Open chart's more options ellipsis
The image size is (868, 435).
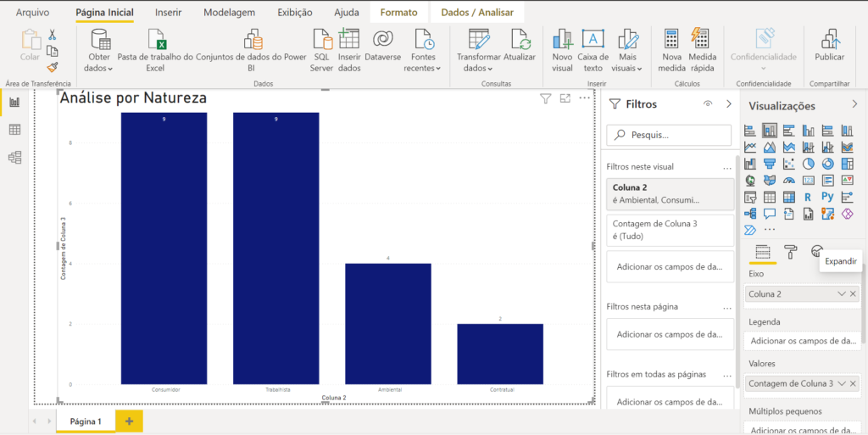pyautogui.click(x=585, y=98)
